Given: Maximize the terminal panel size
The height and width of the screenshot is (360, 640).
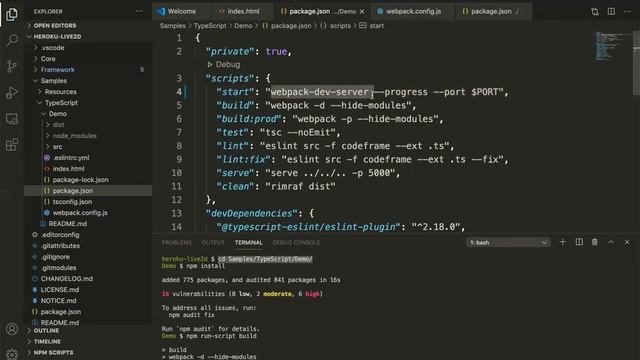Looking at the screenshot, I should click(611, 242).
